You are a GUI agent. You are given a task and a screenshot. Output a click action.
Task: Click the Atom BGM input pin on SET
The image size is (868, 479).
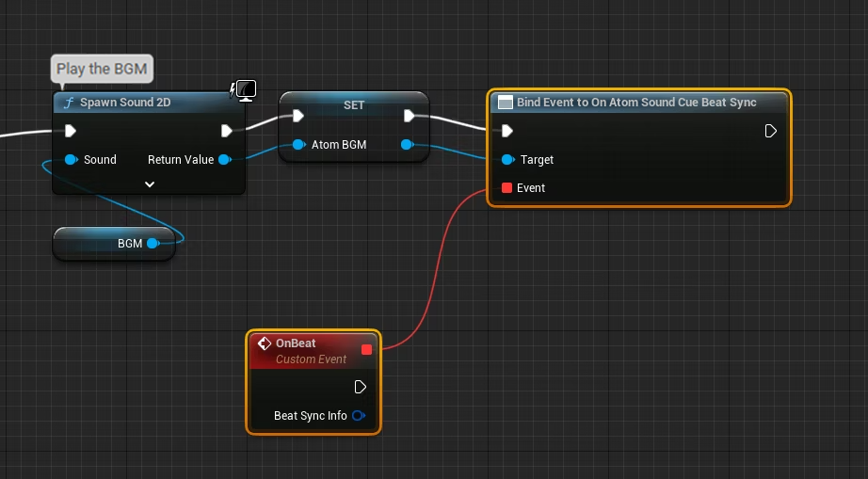(298, 145)
